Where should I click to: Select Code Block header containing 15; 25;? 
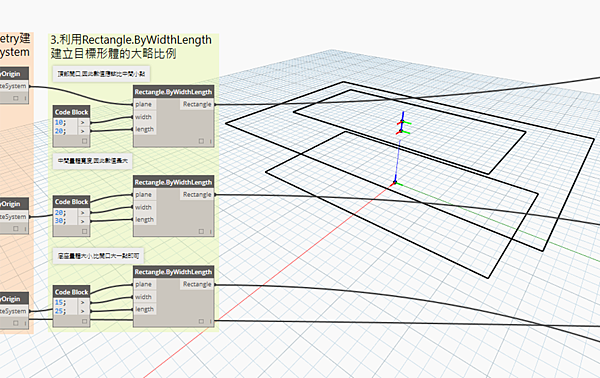pyautogui.click(x=72, y=292)
